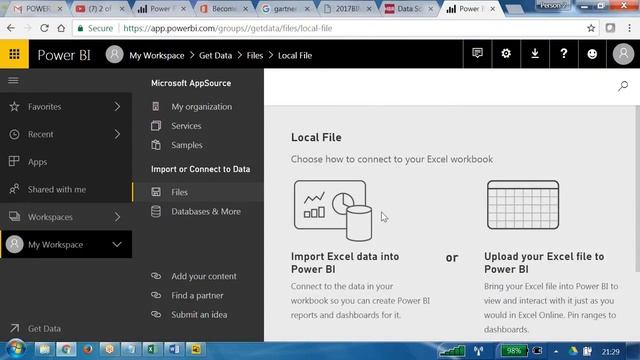Image resolution: width=640 pixels, height=360 pixels.
Task: Switch to the Gmail POWER tab
Action: 37,9
